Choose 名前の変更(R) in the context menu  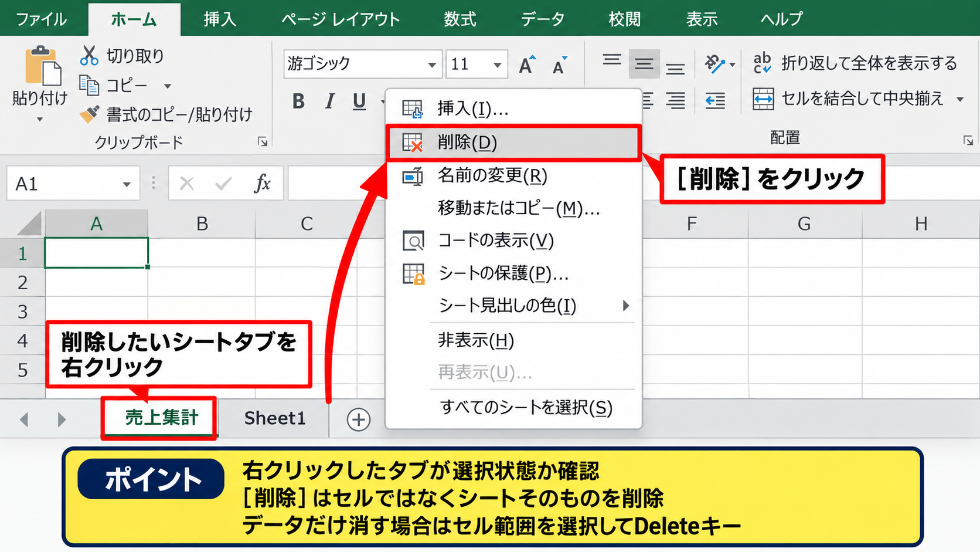pyautogui.click(x=513, y=175)
